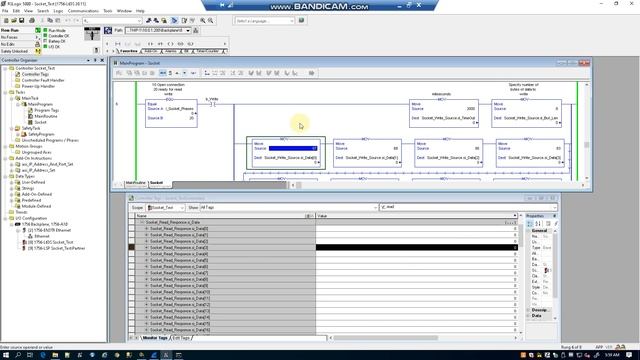Image resolution: width=640 pixels, height=360 pixels.
Task: Open taskbar Search
Action: (18, 355)
